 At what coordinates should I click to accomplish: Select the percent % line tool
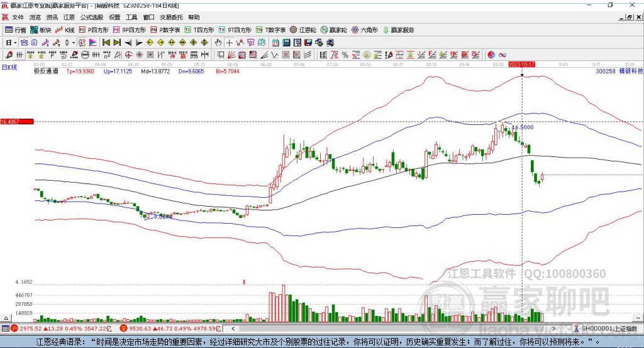tap(345, 55)
